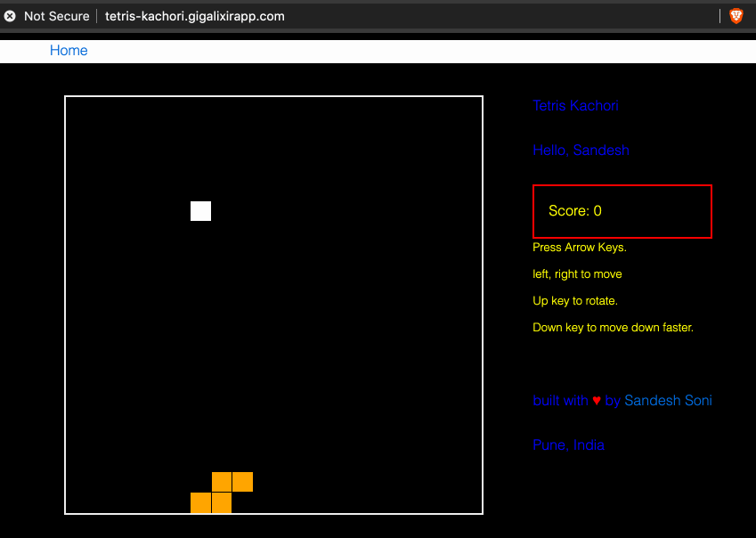Screen dimensions: 756x538
Task: Click the "Press Arrow Keys." instruction
Action: tap(580, 248)
